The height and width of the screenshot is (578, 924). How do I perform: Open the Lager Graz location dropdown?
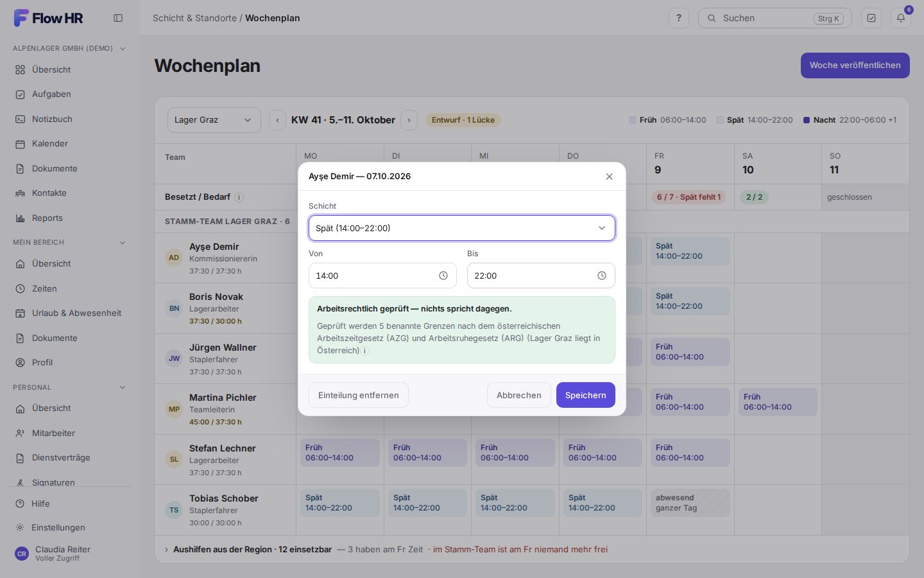point(214,120)
